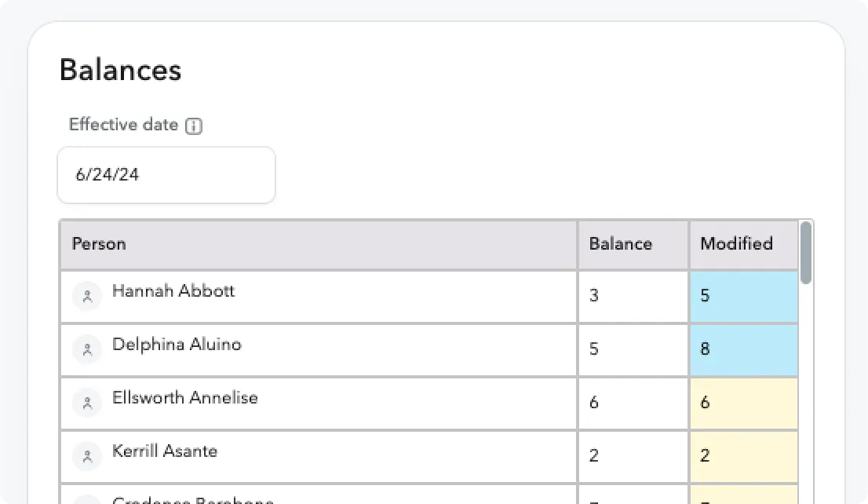Select the Person column header
868x504 pixels.
pos(319,244)
